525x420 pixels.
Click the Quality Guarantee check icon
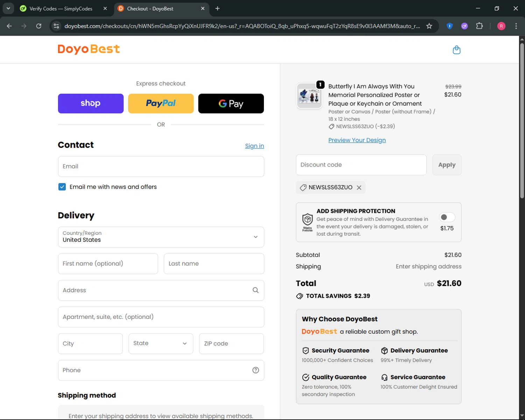pos(306,377)
